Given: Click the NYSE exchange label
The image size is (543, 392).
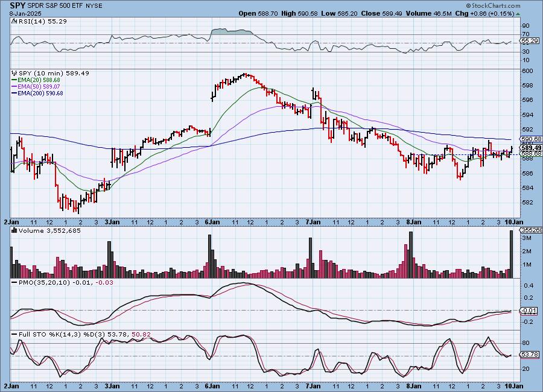Looking at the screenshot, I should coord(94,6).
